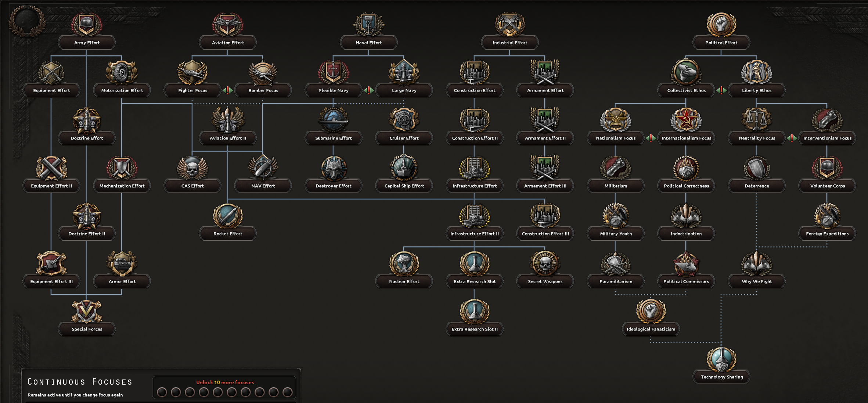This screenshot has width=868, height=403.
Task: Click the Political Commissars label
Action: pyautogui.click(x=686, y=281)
